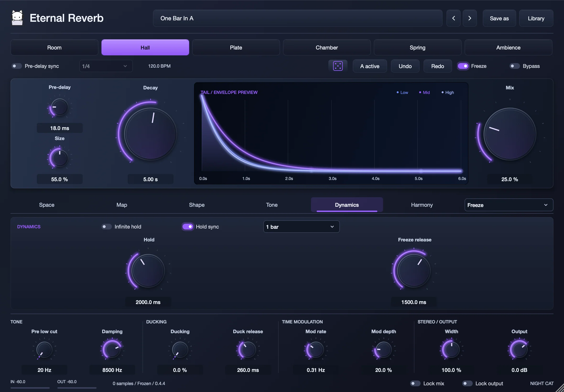Click the Redo button
Screen dimensions: 564x392
pyautogui.click(x=438, y=66)
